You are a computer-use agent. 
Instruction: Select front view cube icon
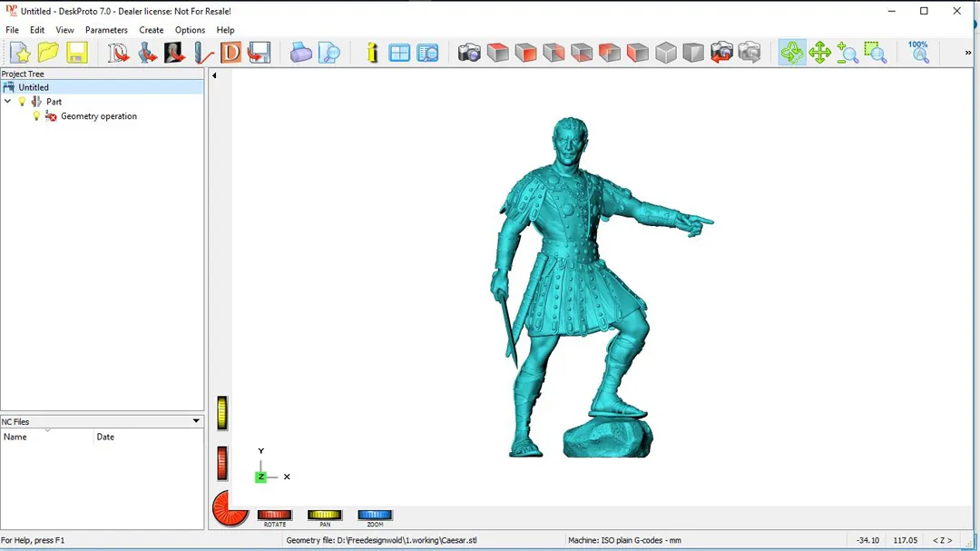click(525, 53)
